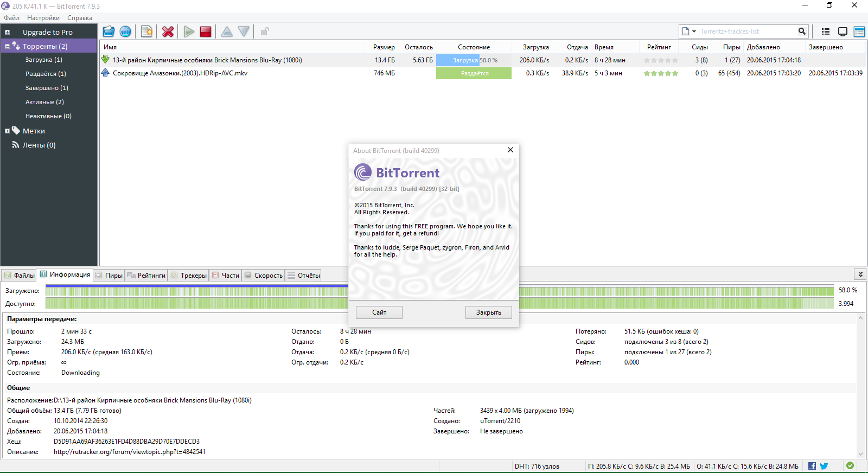This screenshot has height=473, width=868.
Task: Click the Сайт button in About dialog
Action: pos(379,312)
